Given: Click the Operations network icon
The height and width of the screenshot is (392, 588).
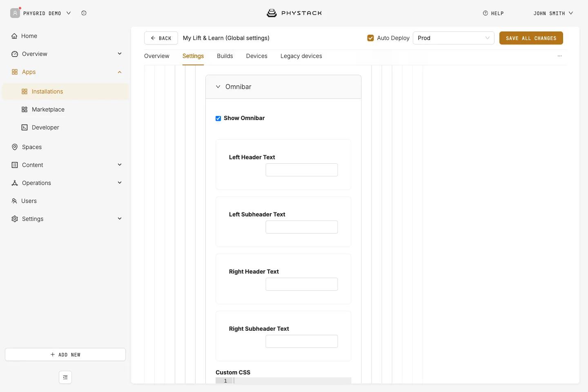Looking at the screenshot, I should click(15, 183).
